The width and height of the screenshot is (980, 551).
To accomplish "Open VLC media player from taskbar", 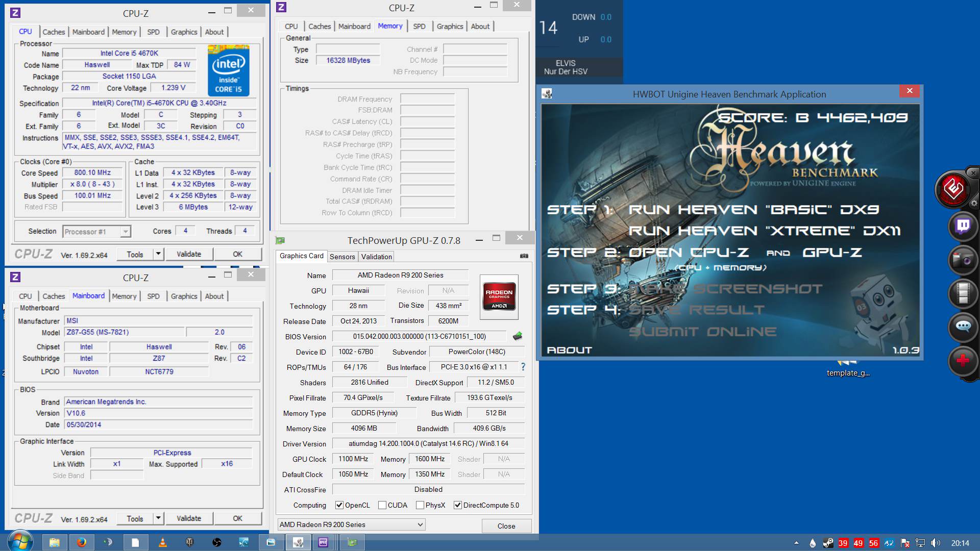I will (163, 542).
